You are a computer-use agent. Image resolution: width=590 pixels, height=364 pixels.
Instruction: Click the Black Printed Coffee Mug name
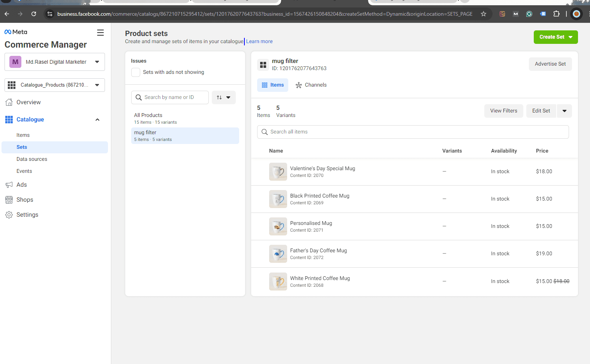320,196
